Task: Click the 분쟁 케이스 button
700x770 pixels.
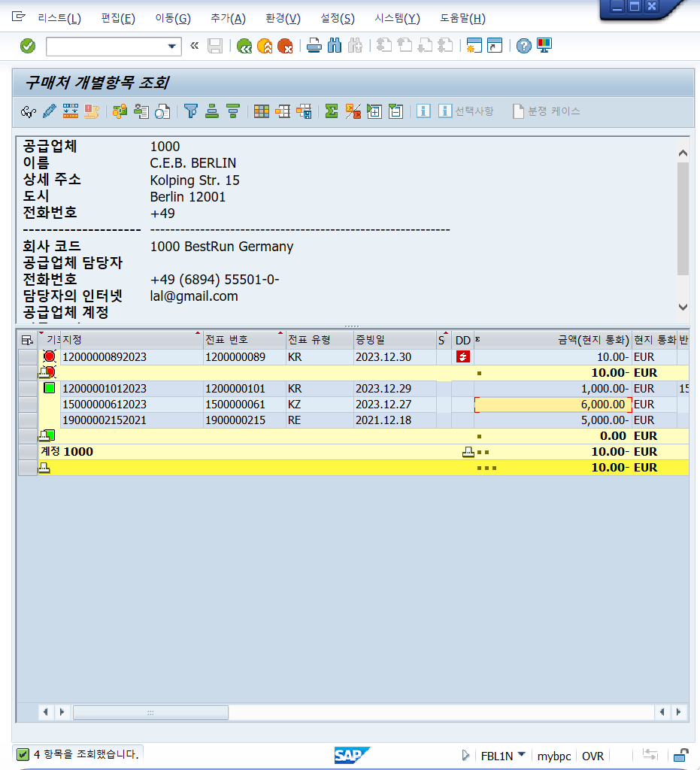Action: coord(547,111)
